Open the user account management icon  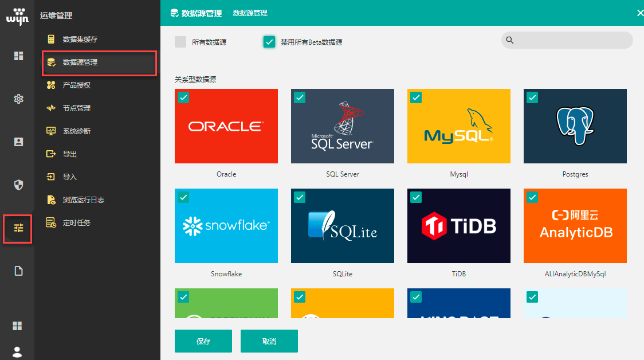18,142
